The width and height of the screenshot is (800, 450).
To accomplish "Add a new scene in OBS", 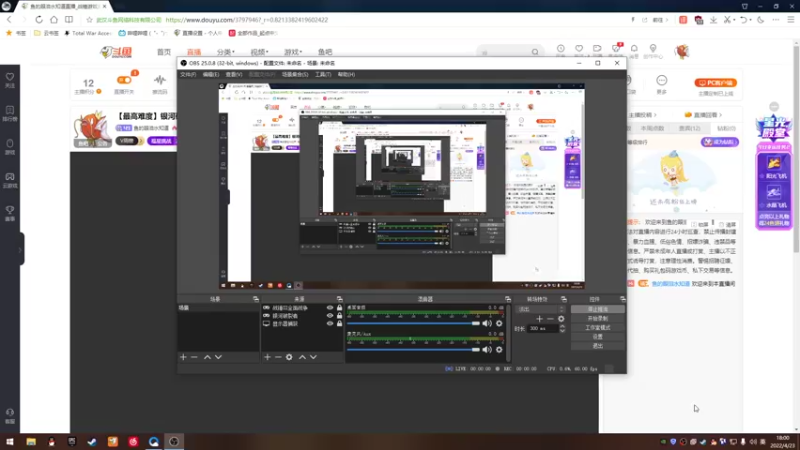I will (x=183, y=357).
